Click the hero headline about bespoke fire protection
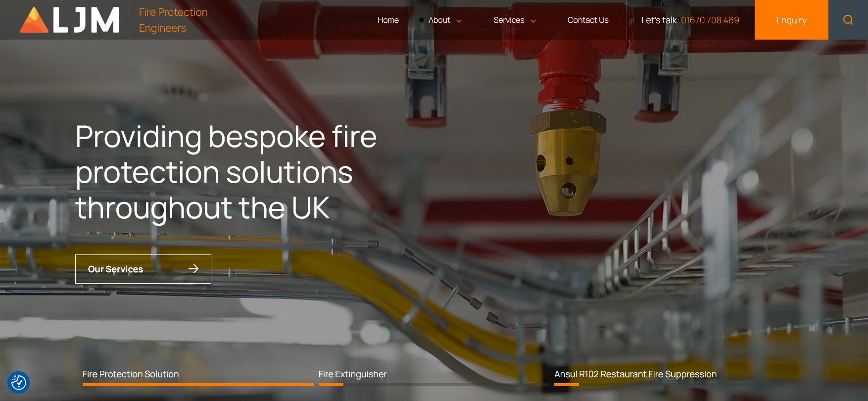The image size is (868, 401). coord(226,172)
